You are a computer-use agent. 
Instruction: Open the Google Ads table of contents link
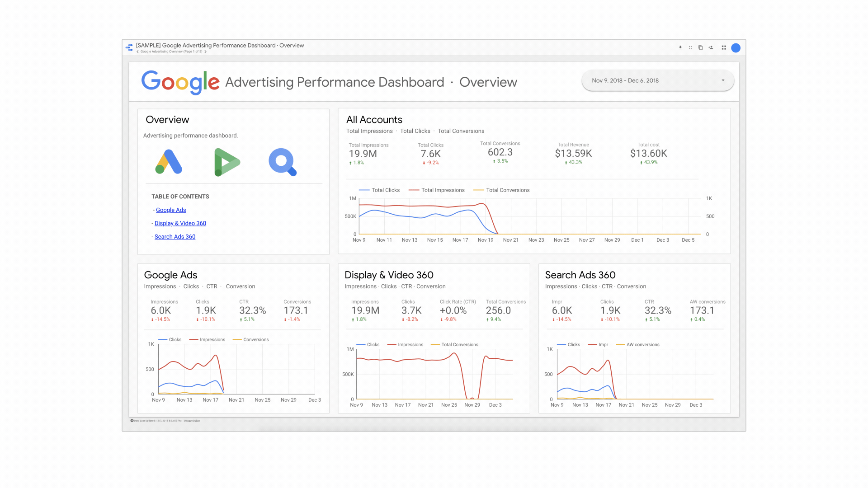[x=171, y=210]
